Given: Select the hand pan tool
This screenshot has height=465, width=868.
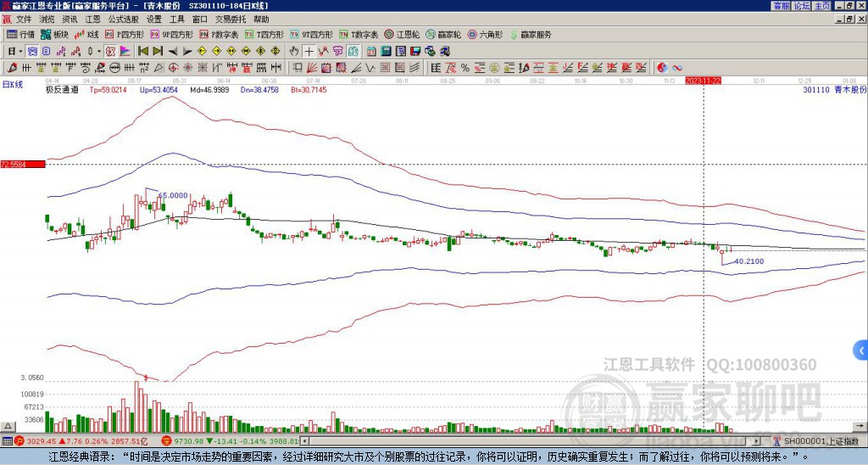Looking at the screenshot, I should 294,52.
